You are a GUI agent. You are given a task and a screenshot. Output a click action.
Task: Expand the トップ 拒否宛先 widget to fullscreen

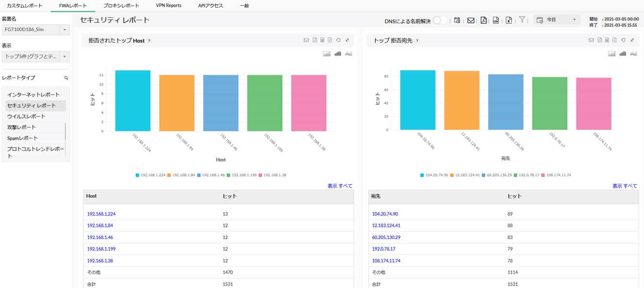click(x=632, y=40)
